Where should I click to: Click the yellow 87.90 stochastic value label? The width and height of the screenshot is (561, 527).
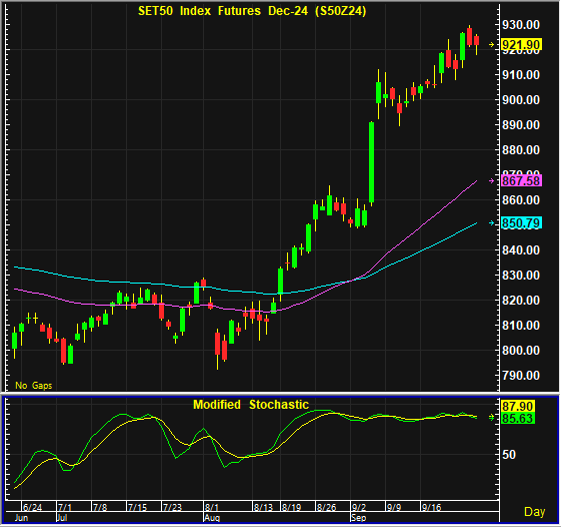[x=518, y=406]
